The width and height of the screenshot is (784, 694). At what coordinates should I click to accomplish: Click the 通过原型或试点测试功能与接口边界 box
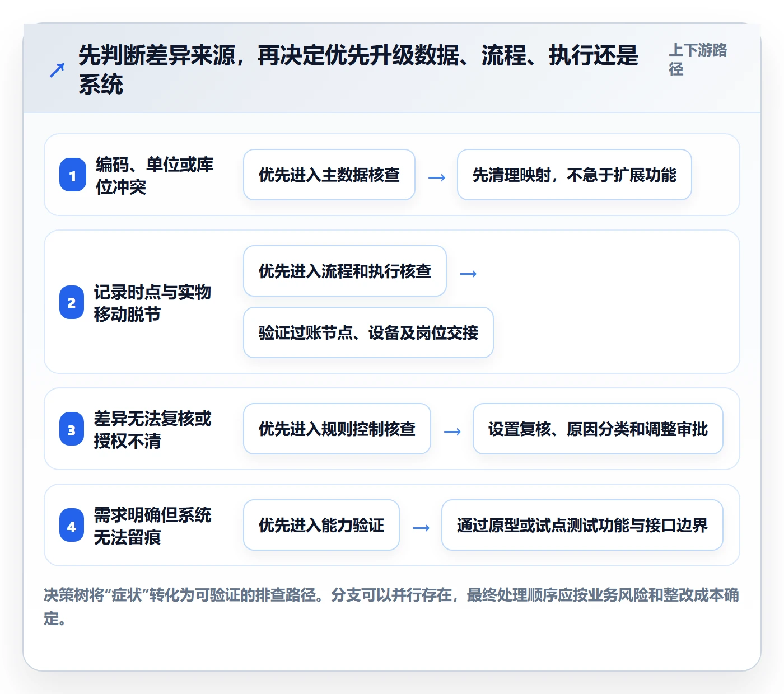582,525
